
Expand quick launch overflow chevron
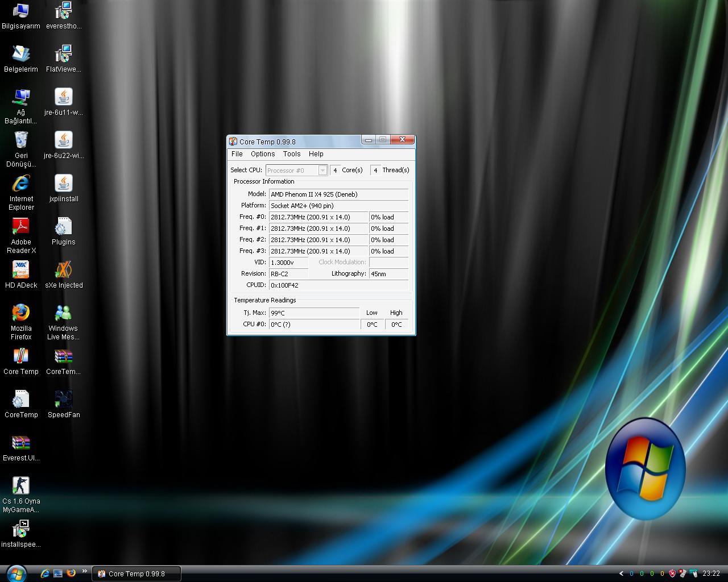click(x=85, y=571)
